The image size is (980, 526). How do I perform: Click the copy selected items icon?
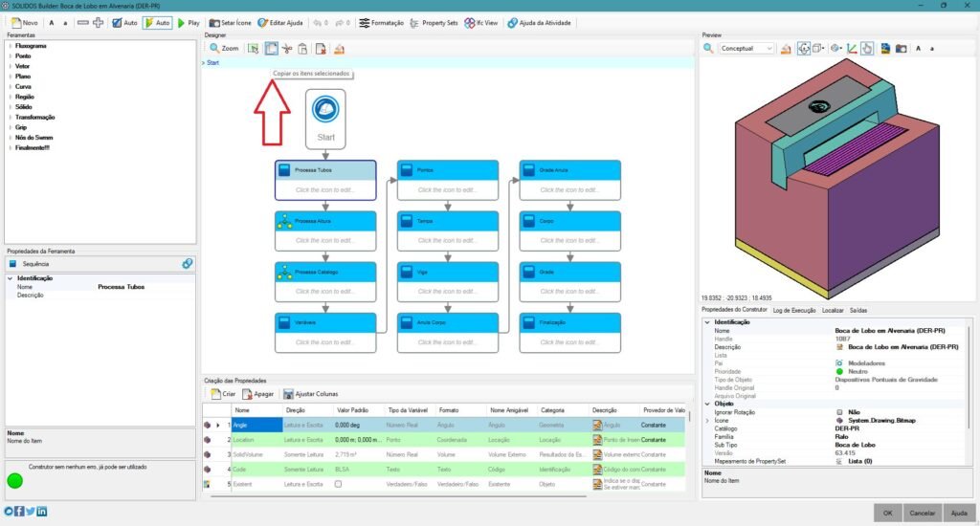pyautogui.click(x=271, y=48)
